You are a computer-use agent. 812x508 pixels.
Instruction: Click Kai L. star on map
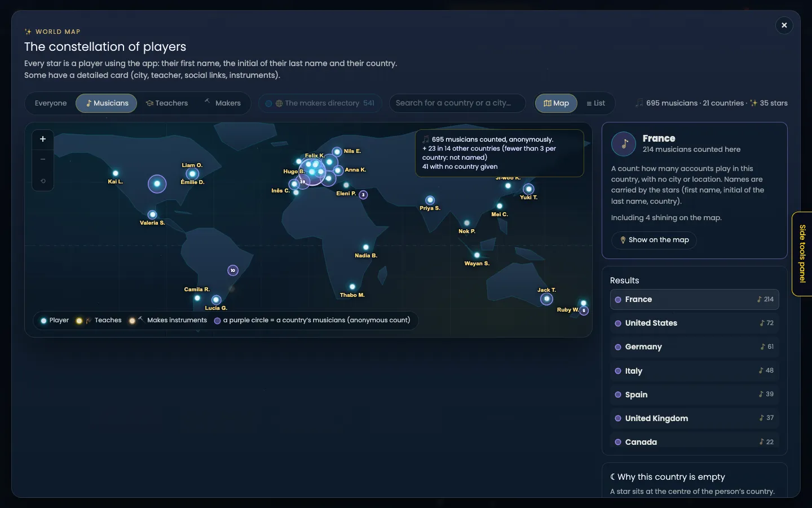[116, 173]
